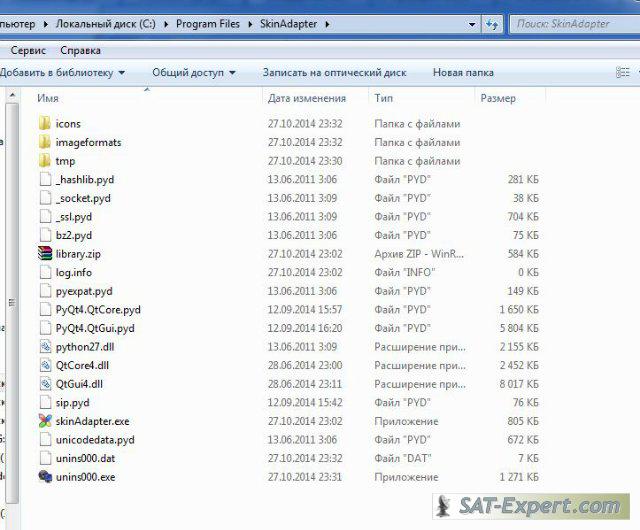Expand arrow after SkinAdapter breadcrumb
The height and width of the screenshot is (530, 640).
[327, 24]
